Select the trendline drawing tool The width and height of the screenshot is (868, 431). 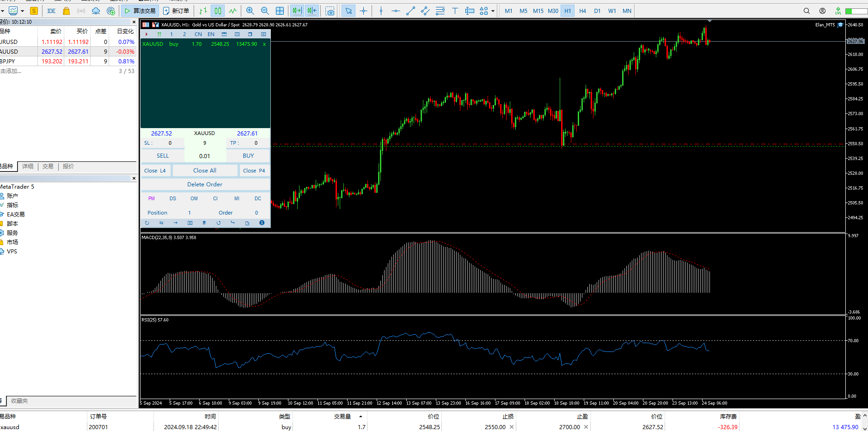(410, 11)
